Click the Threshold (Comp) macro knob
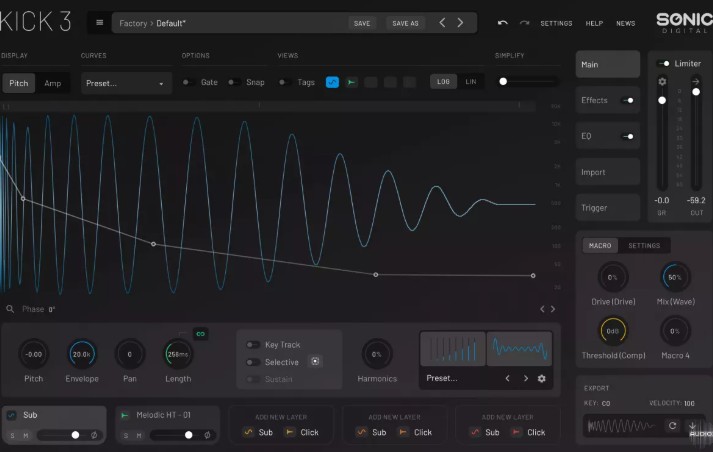The image size is (713, 452). (613, 331)
